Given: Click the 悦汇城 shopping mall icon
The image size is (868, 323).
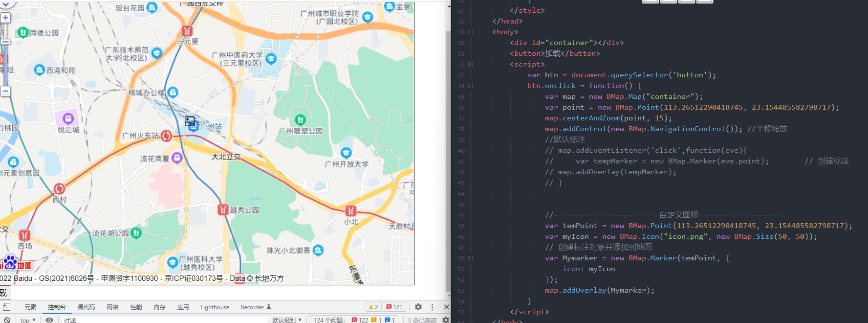Looking at the screenshot, I should pos(68,118).
